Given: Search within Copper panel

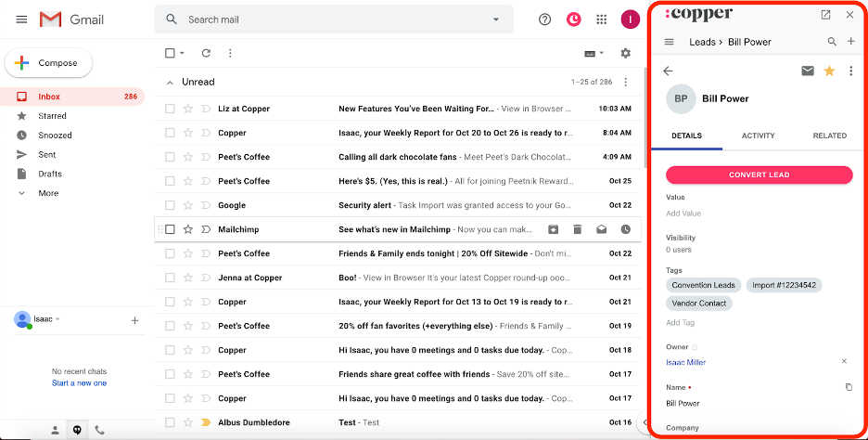Looking at the screenshot, I should tap(832, 42).
